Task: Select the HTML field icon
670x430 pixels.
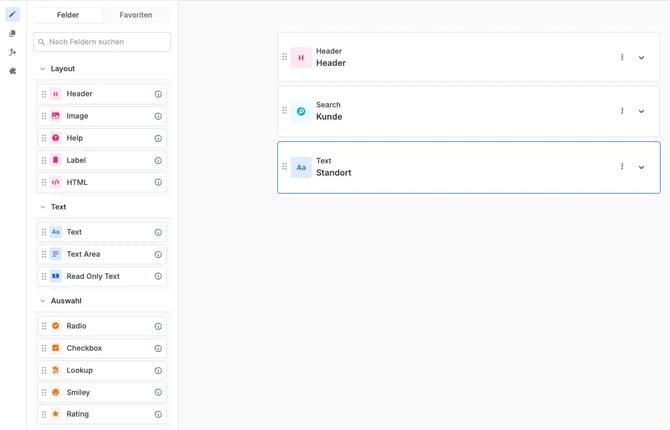Action: 56,183
